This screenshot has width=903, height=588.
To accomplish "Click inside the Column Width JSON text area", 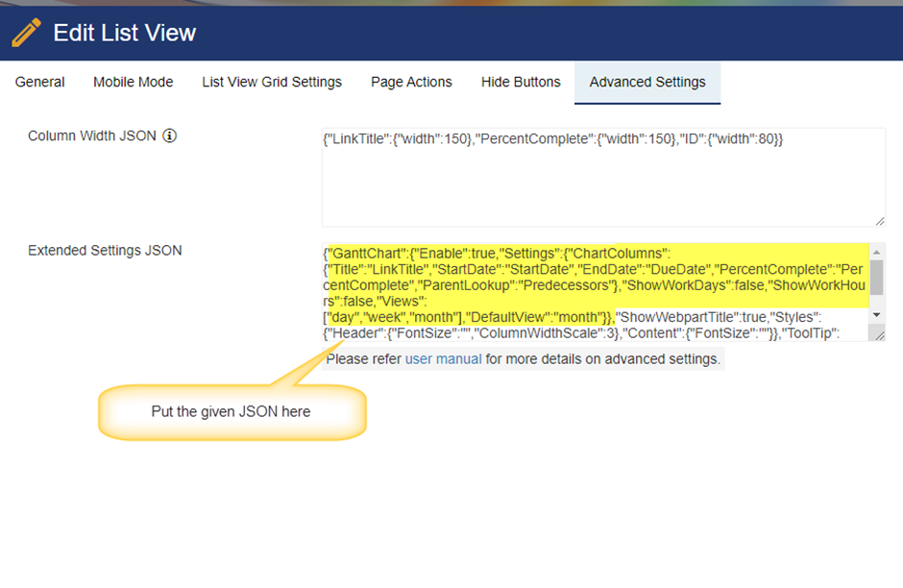I will pyautogui.click(x=602, y=178).
